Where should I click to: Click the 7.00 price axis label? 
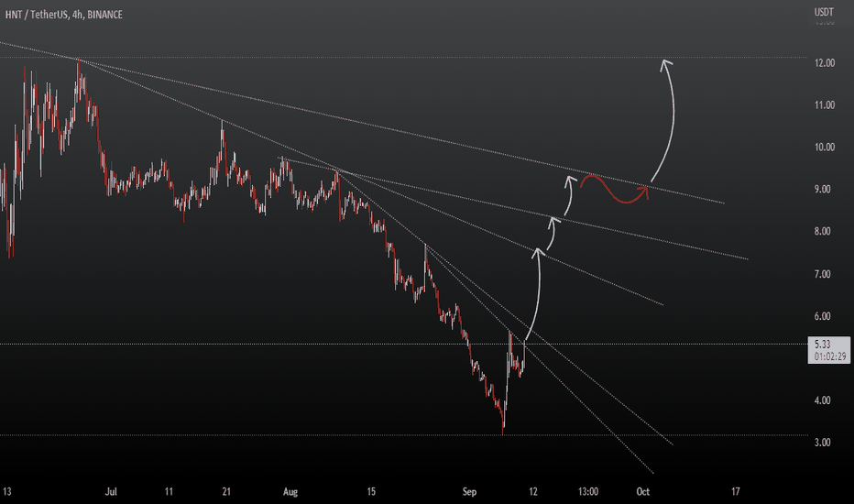(x=823, y=274)
